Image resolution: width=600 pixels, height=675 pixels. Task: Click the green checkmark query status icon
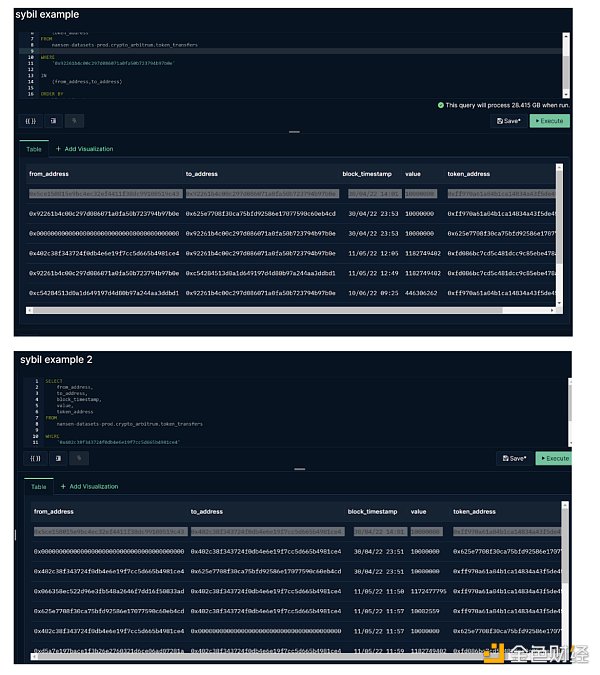[441, 104]
